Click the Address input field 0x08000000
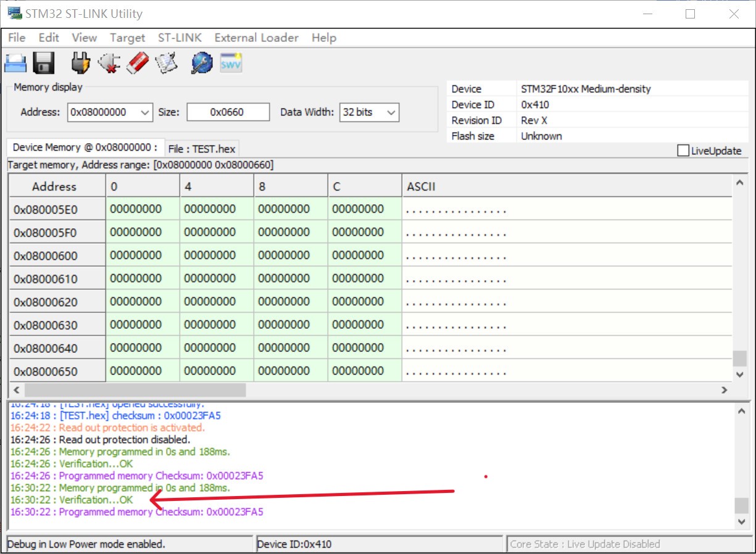756x554 pixels. coord(102,112)
